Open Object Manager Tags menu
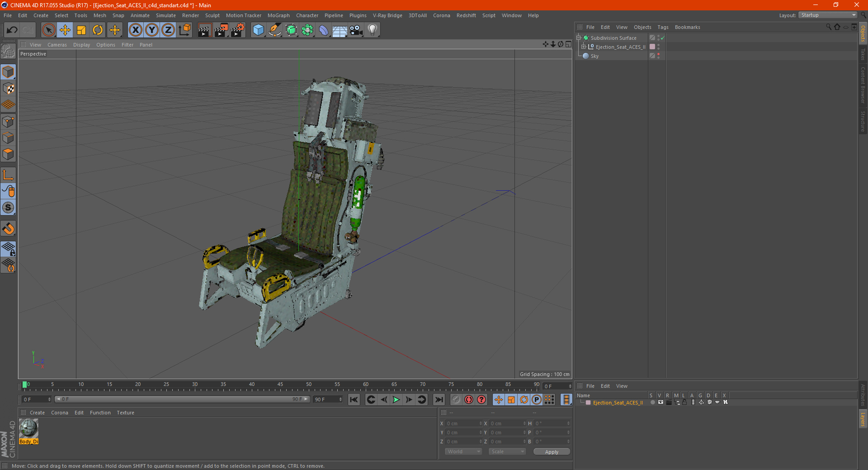This screenshot has height=470, width=868. pos(663,27)
